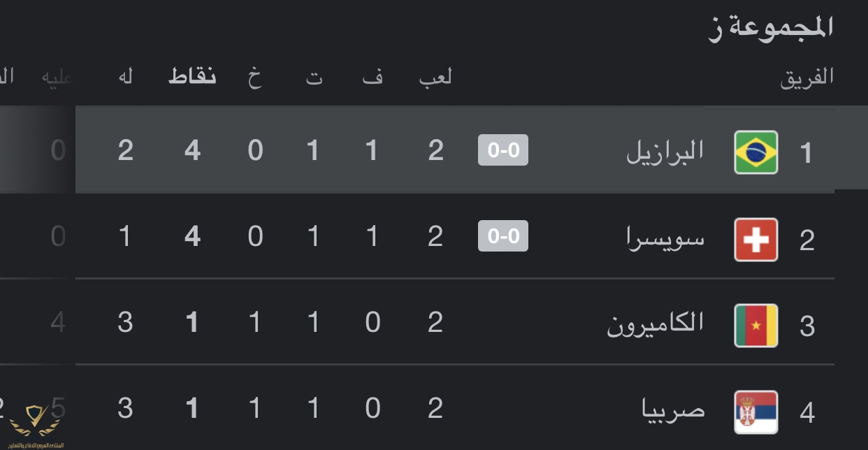Click the له goals-for column header
Screen dimensions: 868x450
point(126,76)
